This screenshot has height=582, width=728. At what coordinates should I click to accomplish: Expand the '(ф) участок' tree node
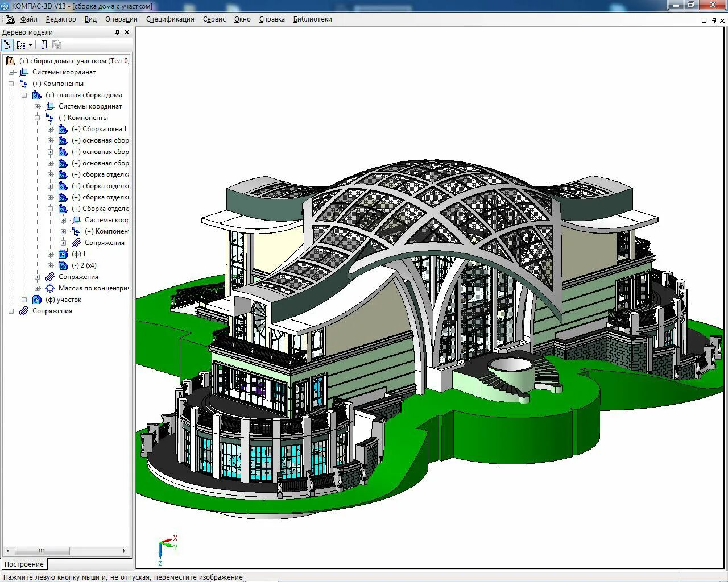24,300
